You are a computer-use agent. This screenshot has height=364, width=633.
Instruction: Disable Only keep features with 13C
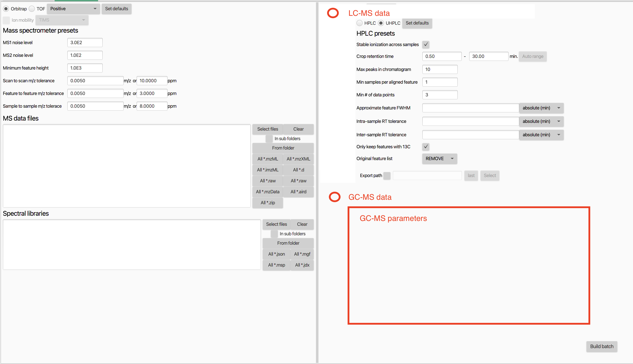426,147
